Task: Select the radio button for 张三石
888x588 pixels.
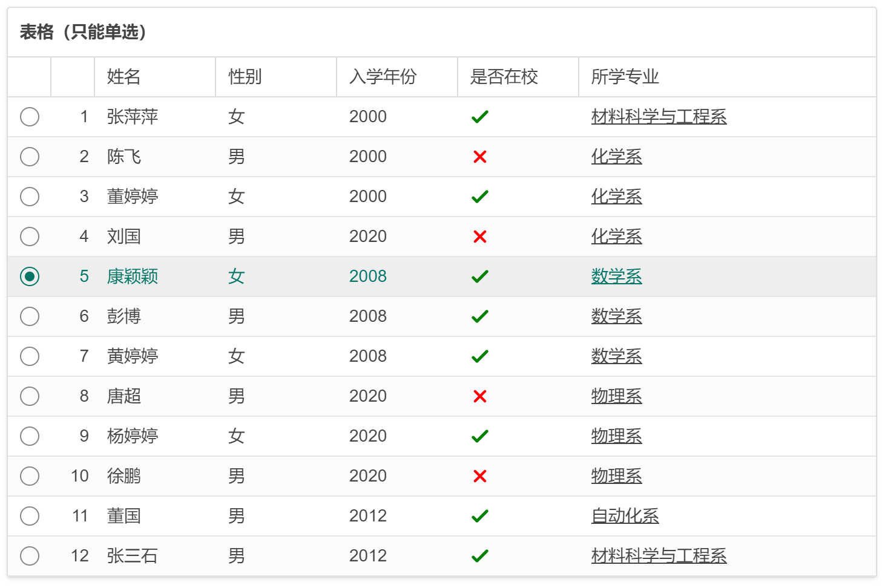Action: (30, 556)
